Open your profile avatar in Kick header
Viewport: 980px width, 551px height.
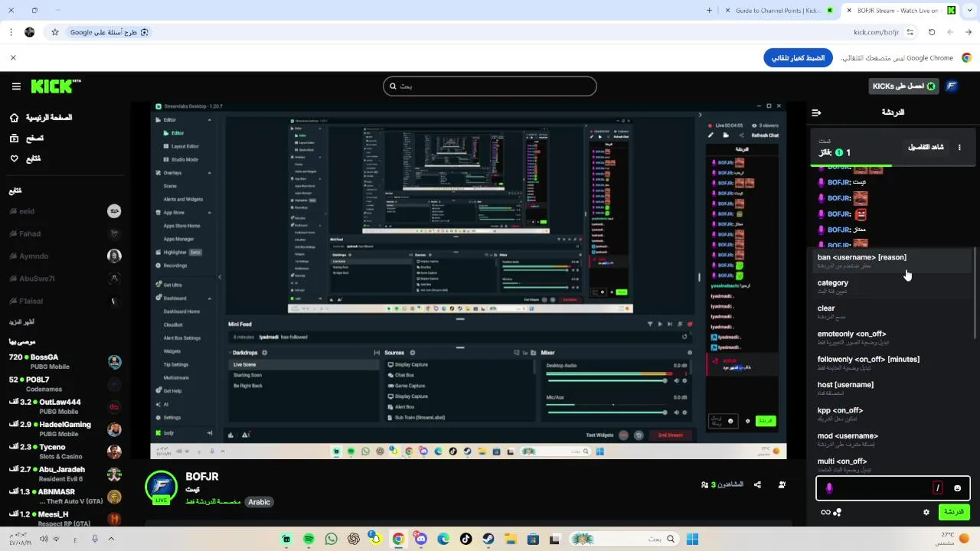[952, 86]
